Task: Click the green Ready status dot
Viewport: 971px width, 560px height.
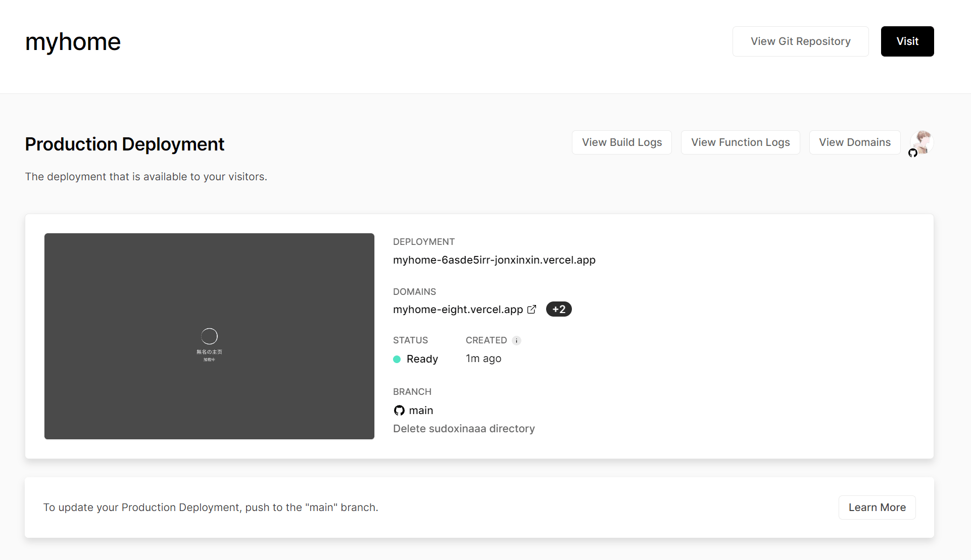Action: pyautogui.click(x=397, y=359)
